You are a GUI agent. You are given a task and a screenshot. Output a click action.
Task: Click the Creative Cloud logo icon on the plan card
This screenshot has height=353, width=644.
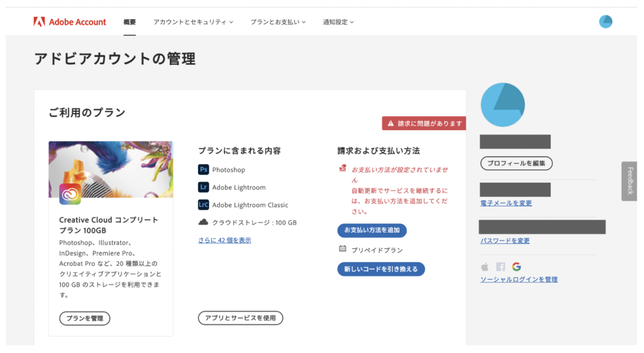click(70, 194)
